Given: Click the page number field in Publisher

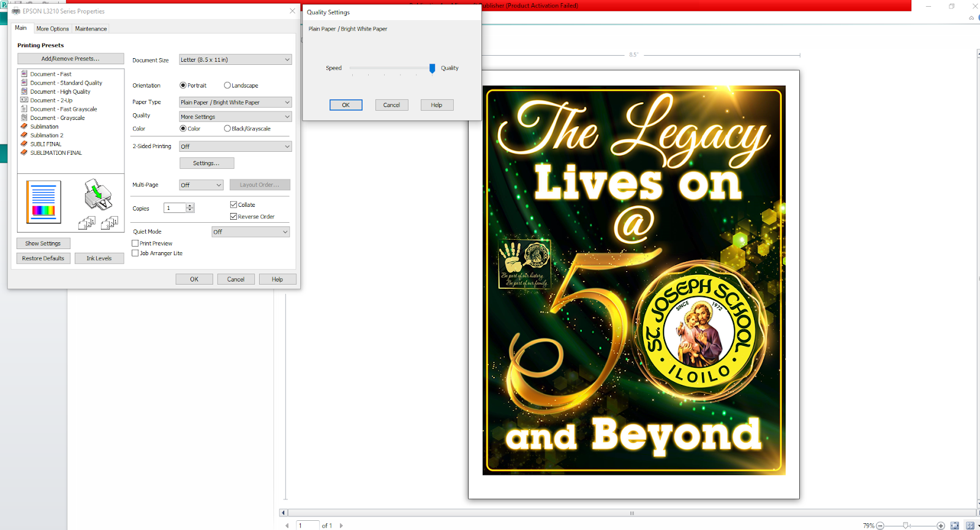Looking at the screenshot, I should [307, 526].
